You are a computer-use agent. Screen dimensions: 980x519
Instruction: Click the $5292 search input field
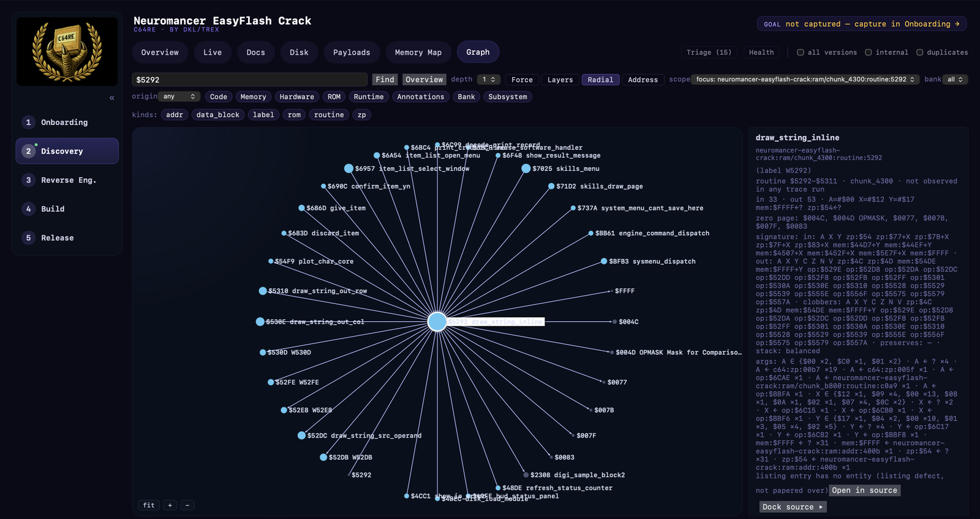pyautogui.click(x=250, y=80)
